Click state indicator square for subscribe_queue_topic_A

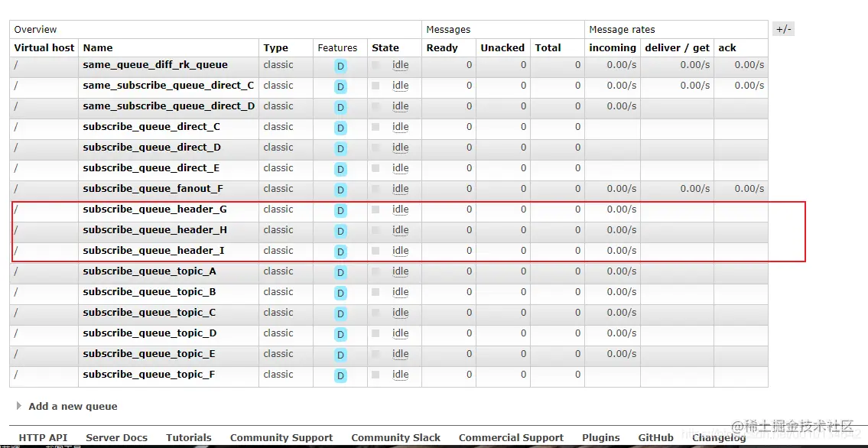pos(375,271)
